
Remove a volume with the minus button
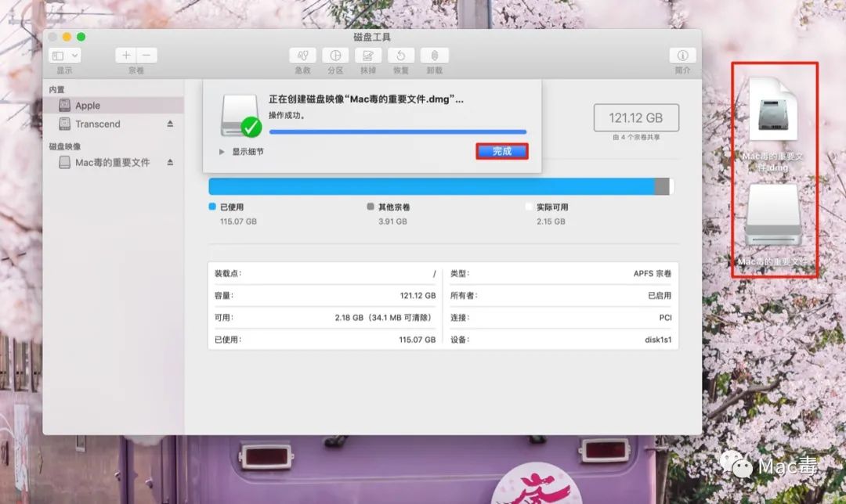tap(146, 56)
